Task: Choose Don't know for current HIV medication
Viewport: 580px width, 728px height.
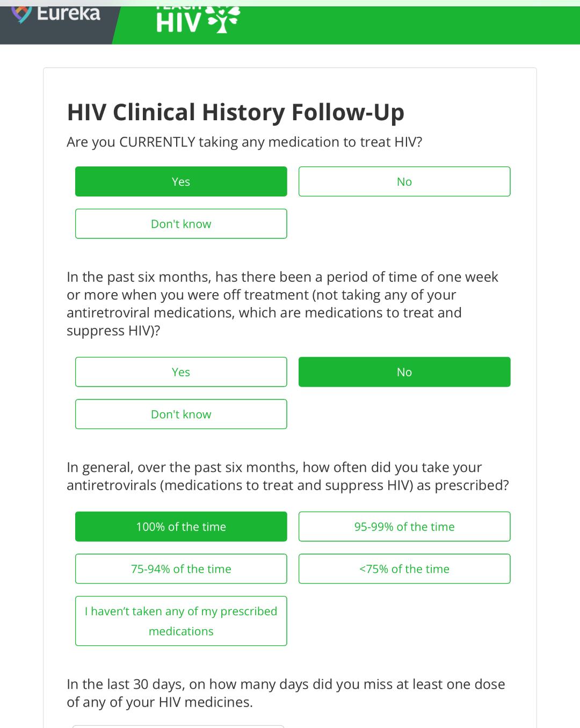Action: (x=181, y=224)
